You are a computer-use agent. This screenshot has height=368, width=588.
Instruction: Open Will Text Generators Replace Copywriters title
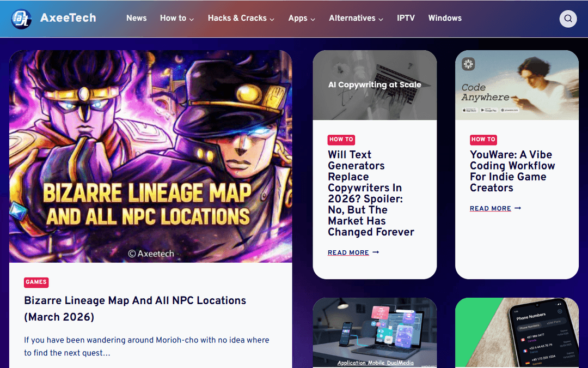(371, 194)
